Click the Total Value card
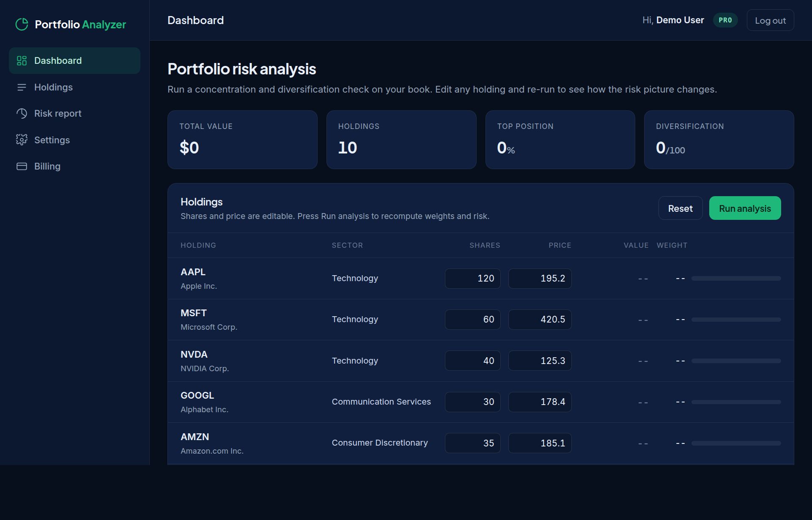 pos(242,140)
